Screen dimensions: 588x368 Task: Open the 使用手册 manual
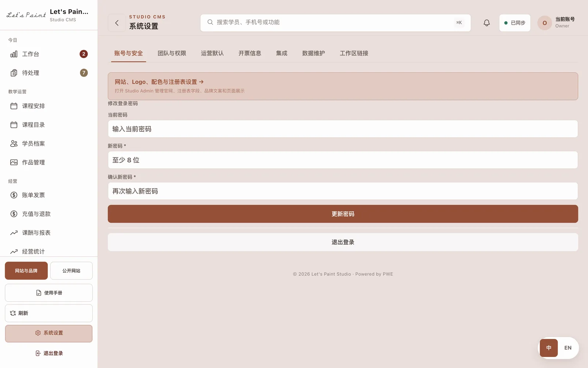(49, 293)
